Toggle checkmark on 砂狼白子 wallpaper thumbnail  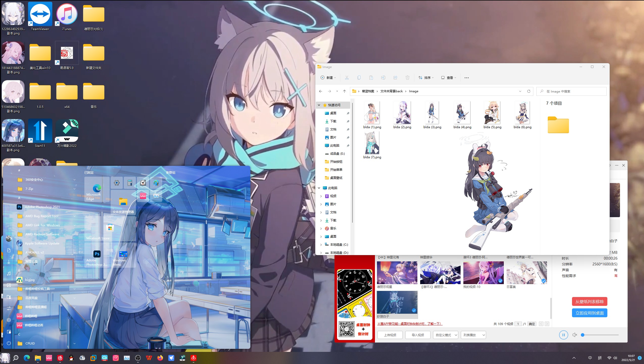(x=414, y=310)
